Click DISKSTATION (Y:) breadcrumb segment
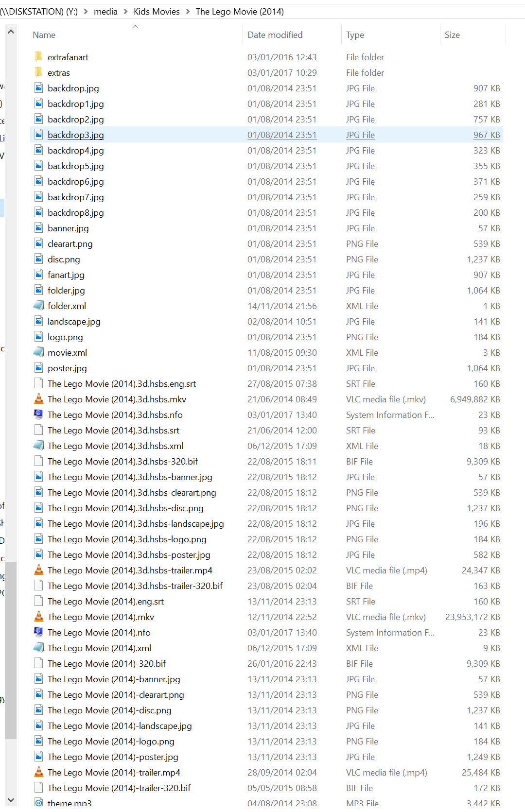 point(39,11)
